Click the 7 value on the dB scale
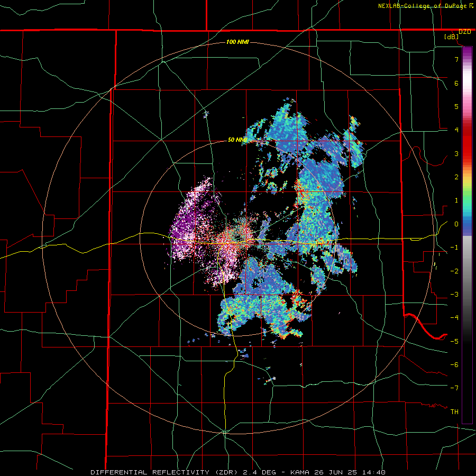The height and width of the screenshot is (476, 476). coord(456,59)
